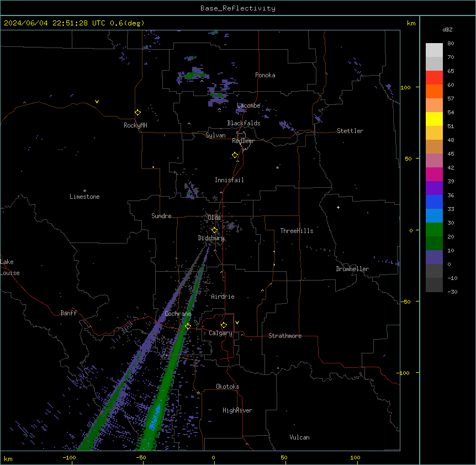
Task: Click the RockyMH label
Action: click(x=135, y=125)
